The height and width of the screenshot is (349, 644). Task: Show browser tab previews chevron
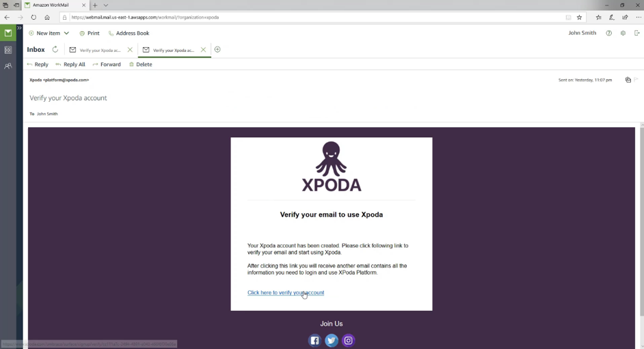pos(105,5)
